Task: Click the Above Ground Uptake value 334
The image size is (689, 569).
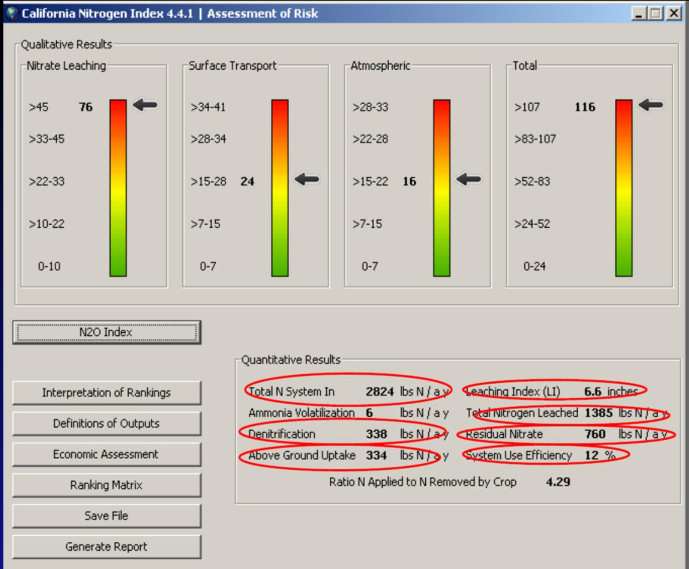Action: pos(377,455)
